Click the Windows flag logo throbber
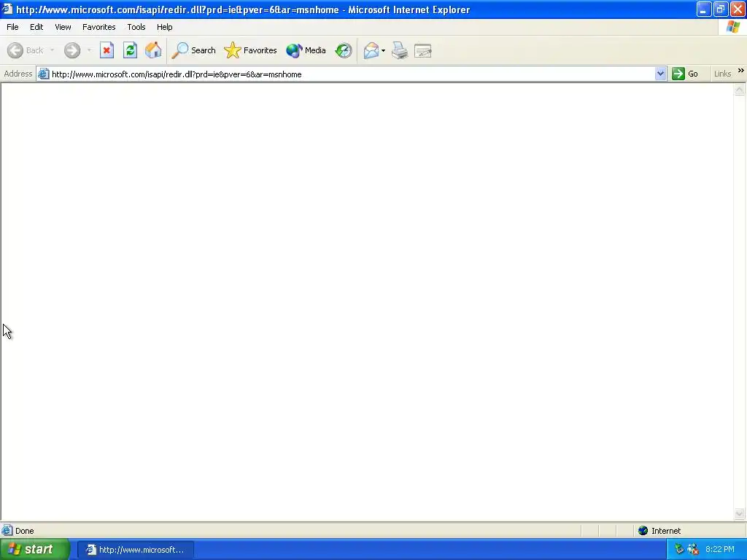The height and width of the screenshot is (560, 747). 732,27
